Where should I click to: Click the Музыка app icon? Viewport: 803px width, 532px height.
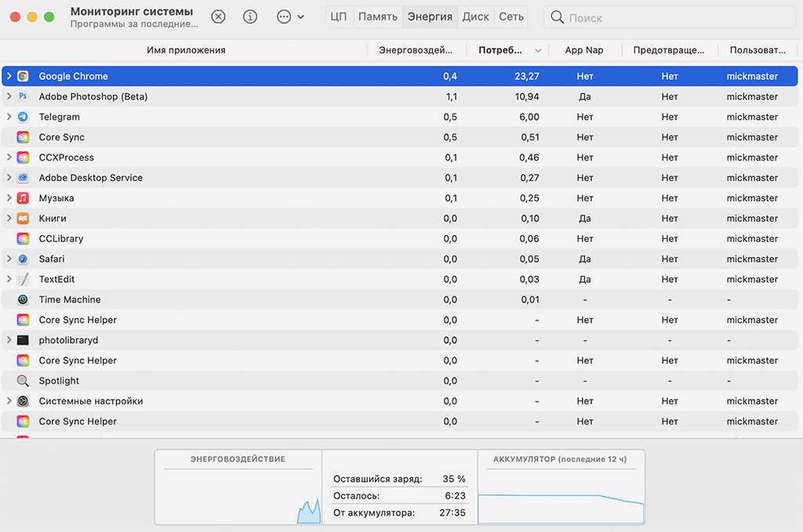click(24, 198)
